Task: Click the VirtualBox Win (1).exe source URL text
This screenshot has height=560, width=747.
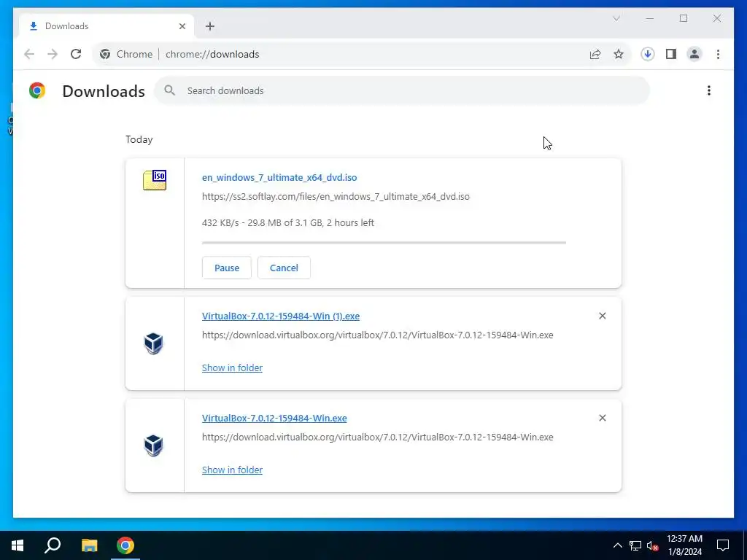Action: pos(377,335)
